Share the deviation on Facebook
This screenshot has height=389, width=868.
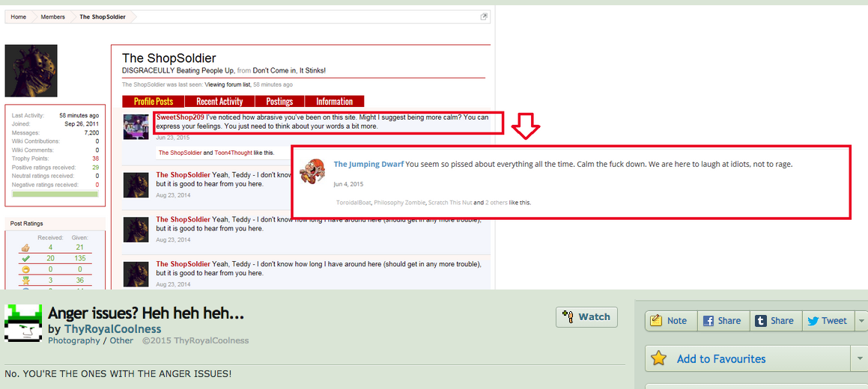pyautogui.click(x=722, y=320)
